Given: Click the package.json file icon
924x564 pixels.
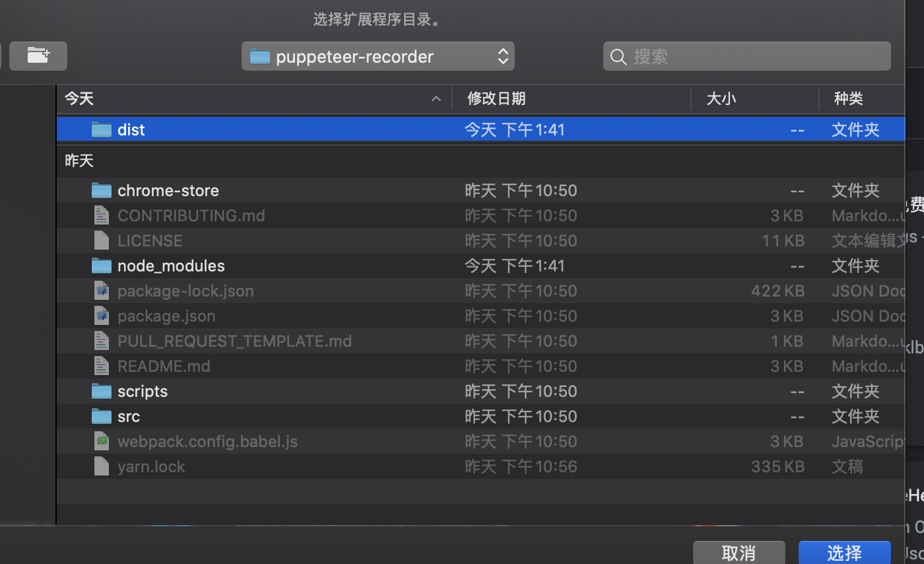Looking at the screenshot, I should pyautogui.click(x=101, y=316).
